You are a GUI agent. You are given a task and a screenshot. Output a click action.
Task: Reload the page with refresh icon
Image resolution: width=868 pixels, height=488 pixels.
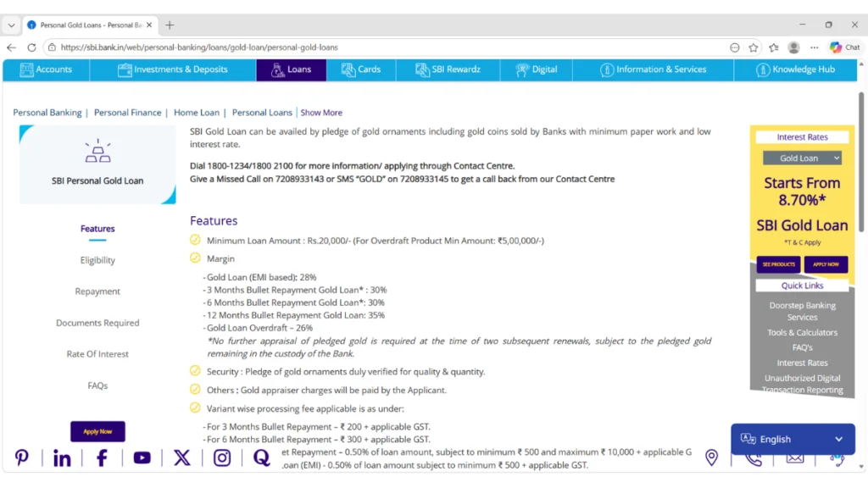(31, 47)
